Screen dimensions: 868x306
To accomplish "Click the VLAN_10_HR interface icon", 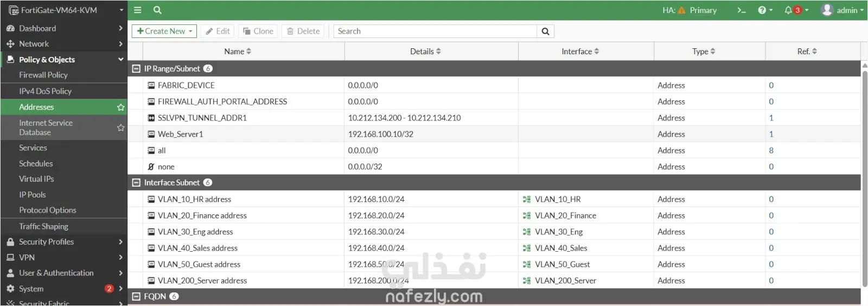I will (x=527, y=199).
